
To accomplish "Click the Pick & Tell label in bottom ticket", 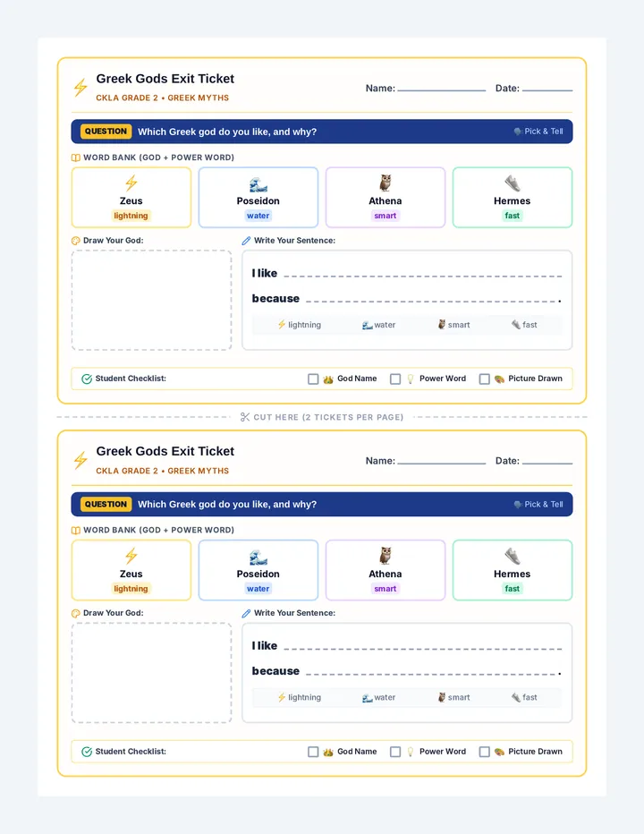I will (x=538, y=504).
